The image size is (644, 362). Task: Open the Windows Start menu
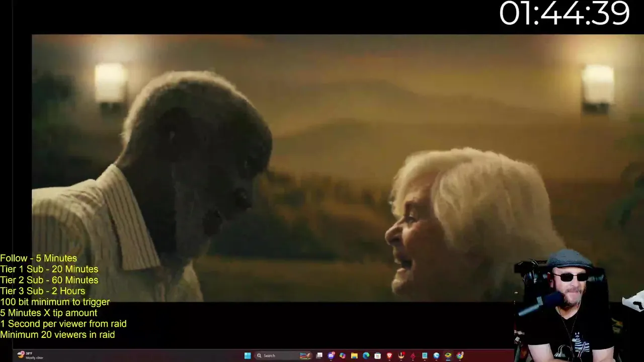tap(248, 355)
